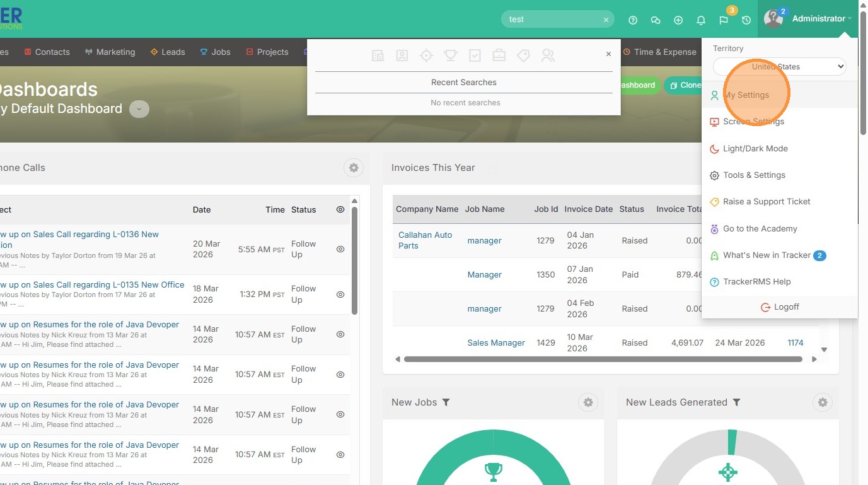This screenshot has height=485, width=868.
Task: Open the notifications bell icon
Action: (701, 20)
